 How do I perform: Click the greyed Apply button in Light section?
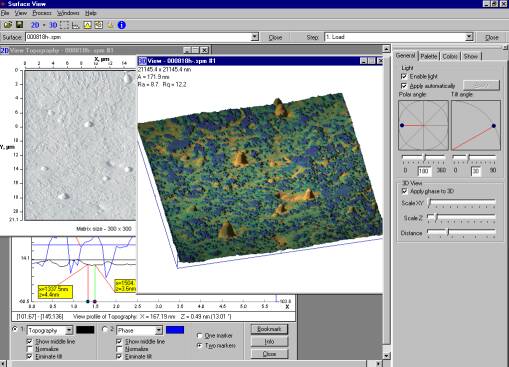tap(481, 85)
